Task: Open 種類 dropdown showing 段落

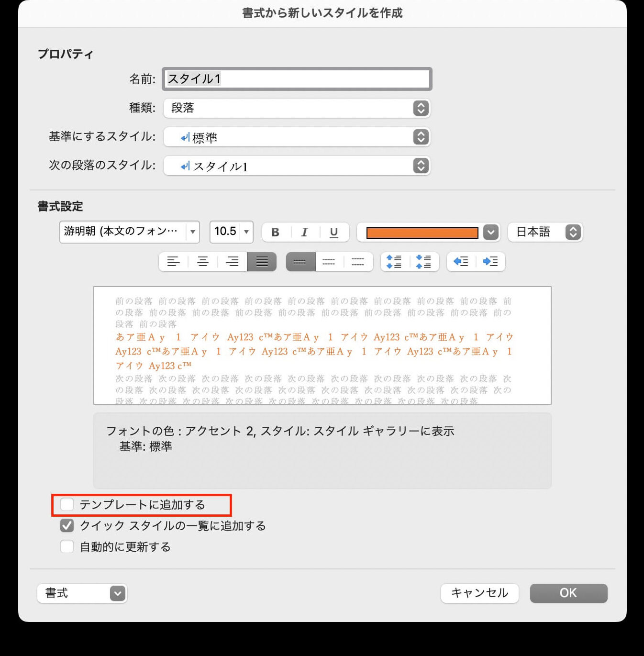Action: tap(297, 108)
